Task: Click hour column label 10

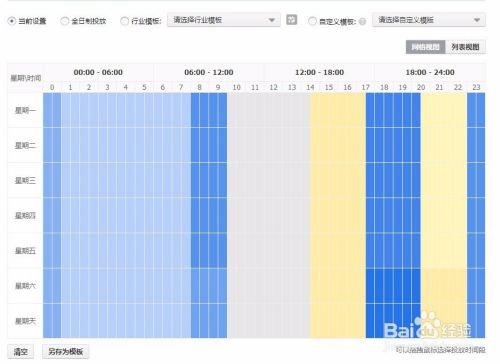Action: [236, 87]
